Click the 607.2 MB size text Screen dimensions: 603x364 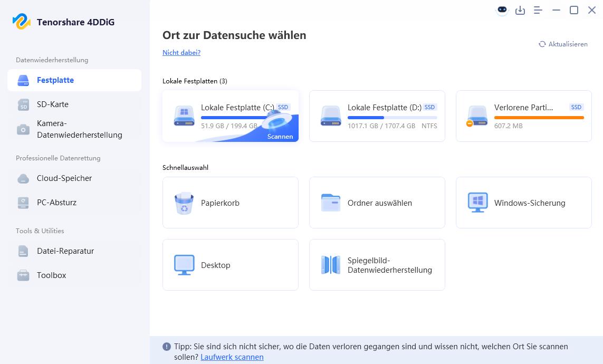[x=509, y=126]
